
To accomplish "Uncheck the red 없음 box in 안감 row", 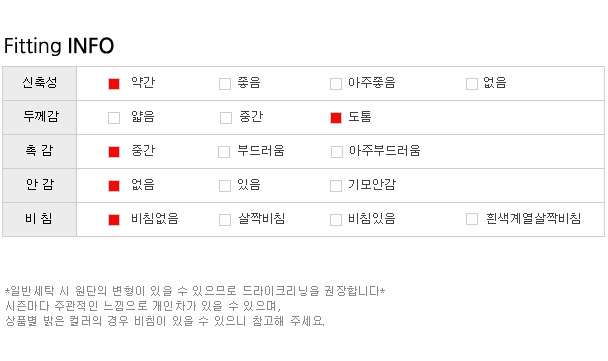I will tap(114, 186).
